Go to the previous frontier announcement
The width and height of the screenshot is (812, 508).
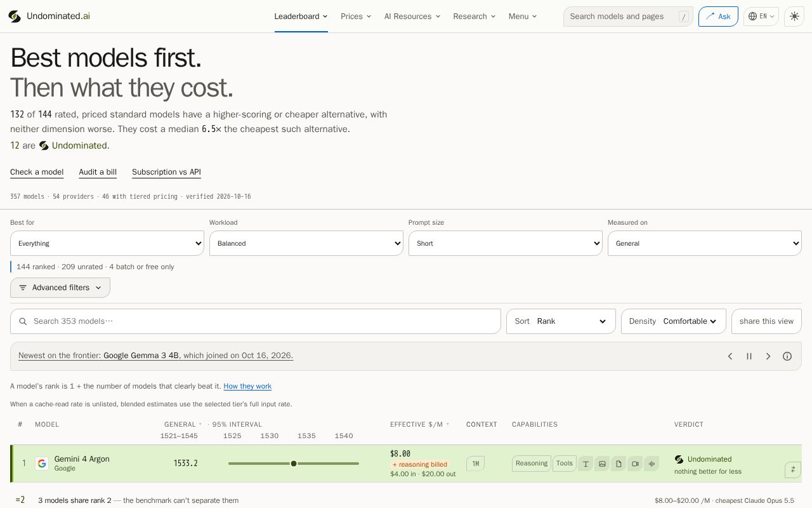(730, 356)
